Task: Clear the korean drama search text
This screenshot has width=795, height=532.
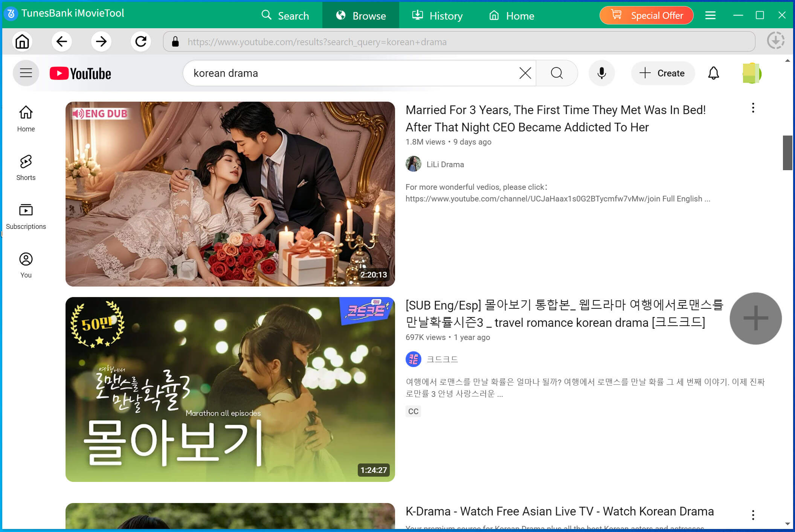Action: [525, 73]
